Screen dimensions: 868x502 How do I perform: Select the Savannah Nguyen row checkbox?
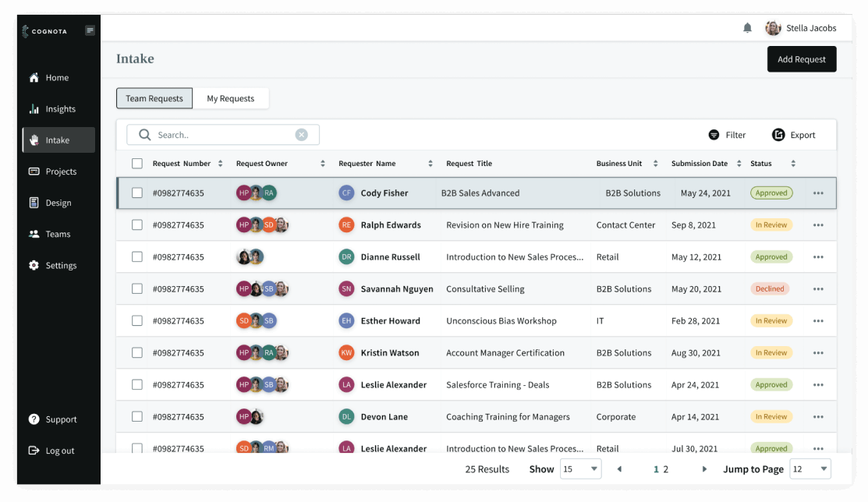137,289
